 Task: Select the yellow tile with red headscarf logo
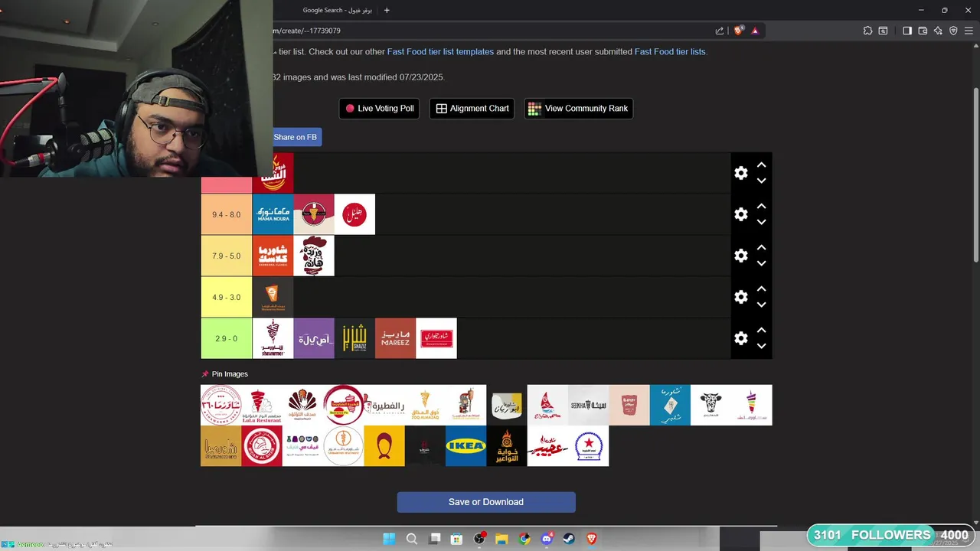[384, 445]
